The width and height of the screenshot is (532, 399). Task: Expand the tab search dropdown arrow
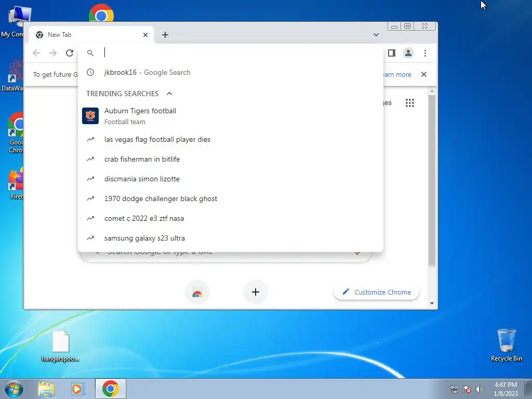point(376,35)
